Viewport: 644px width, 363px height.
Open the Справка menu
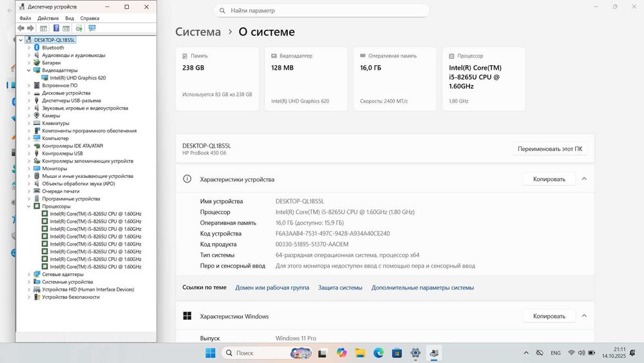(90, 18)
